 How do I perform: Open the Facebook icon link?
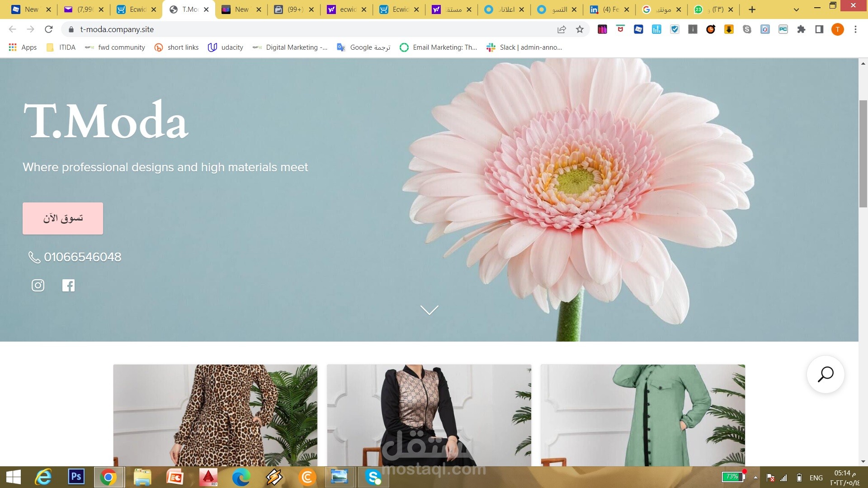coord(68,286)
